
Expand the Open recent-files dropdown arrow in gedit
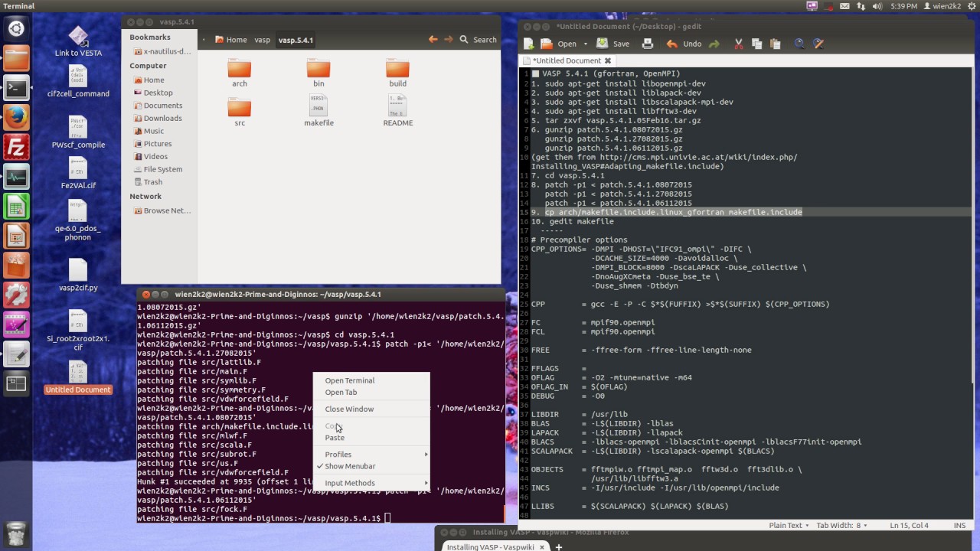tap(586, 44)
